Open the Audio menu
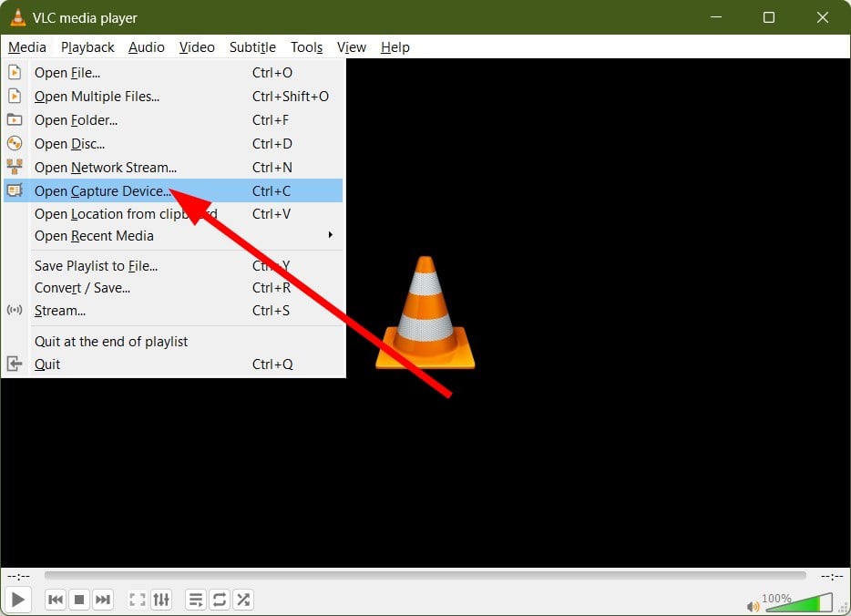Image resolution: width=851 pixels, height=616 pixels. tap(147, 47)
